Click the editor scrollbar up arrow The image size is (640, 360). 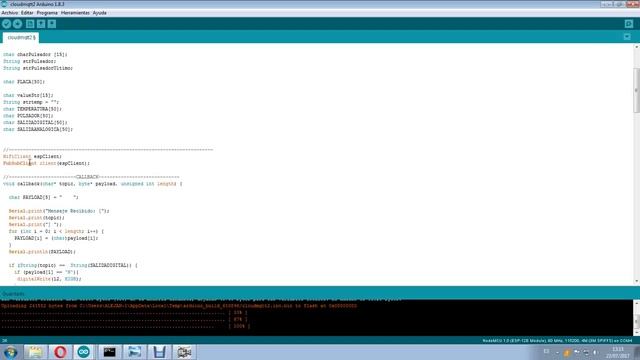pos(636,47)
